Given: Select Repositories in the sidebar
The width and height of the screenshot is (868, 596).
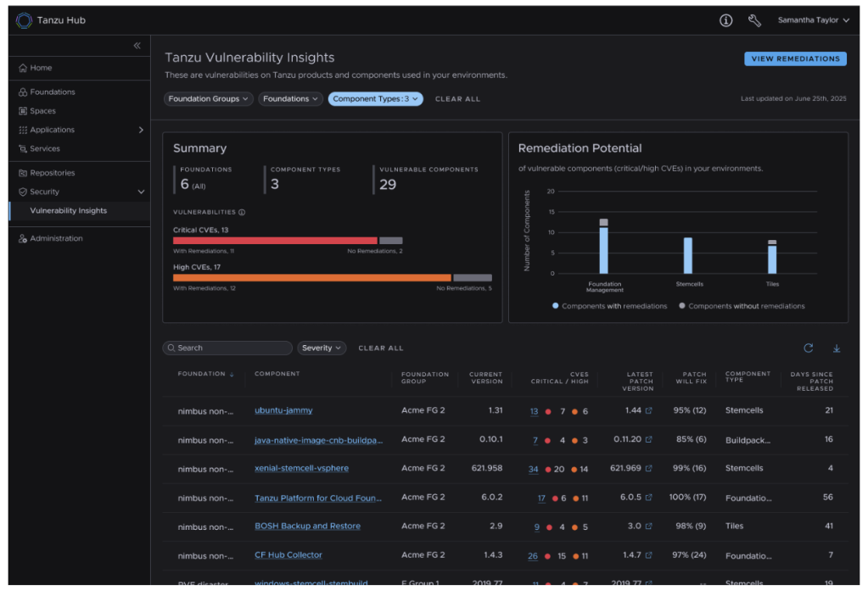Looking at the screenshot, I should 52,173.
